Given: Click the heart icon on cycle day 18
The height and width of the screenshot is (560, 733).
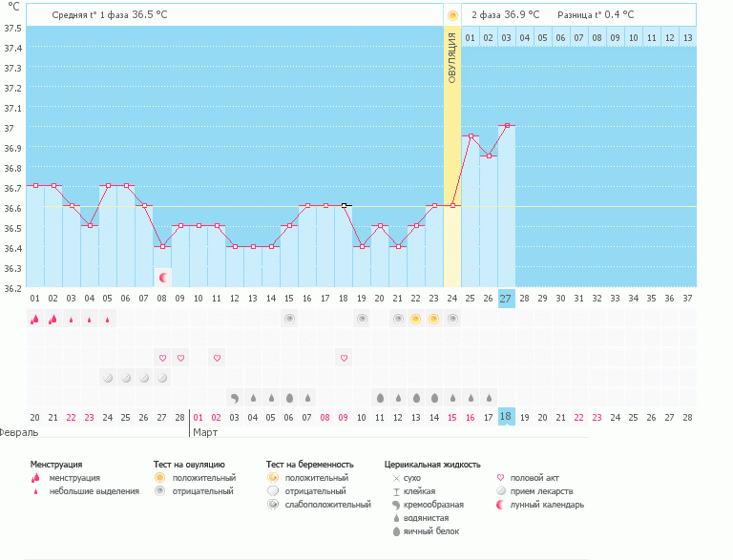Looking at the screenshot, I should coord(344,358).
